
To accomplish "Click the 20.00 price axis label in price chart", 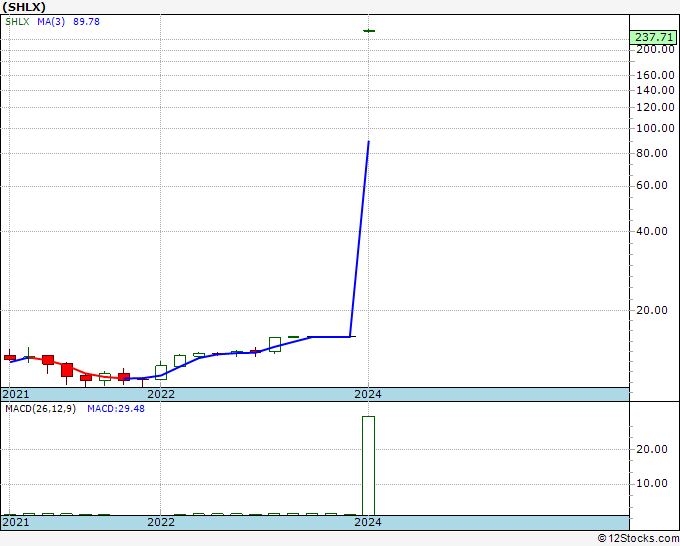I will (x=652, y=311).
